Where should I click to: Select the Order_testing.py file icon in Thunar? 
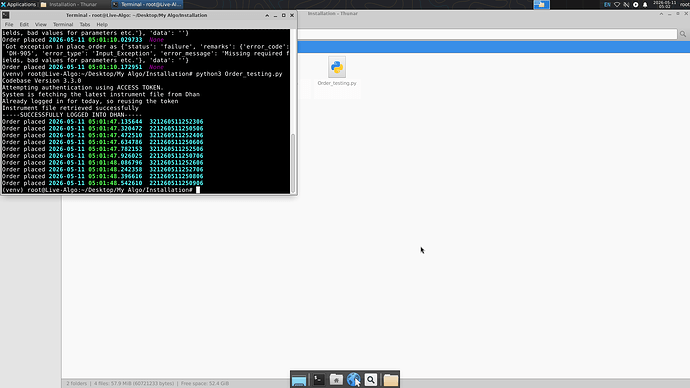(x=337, y=67)
